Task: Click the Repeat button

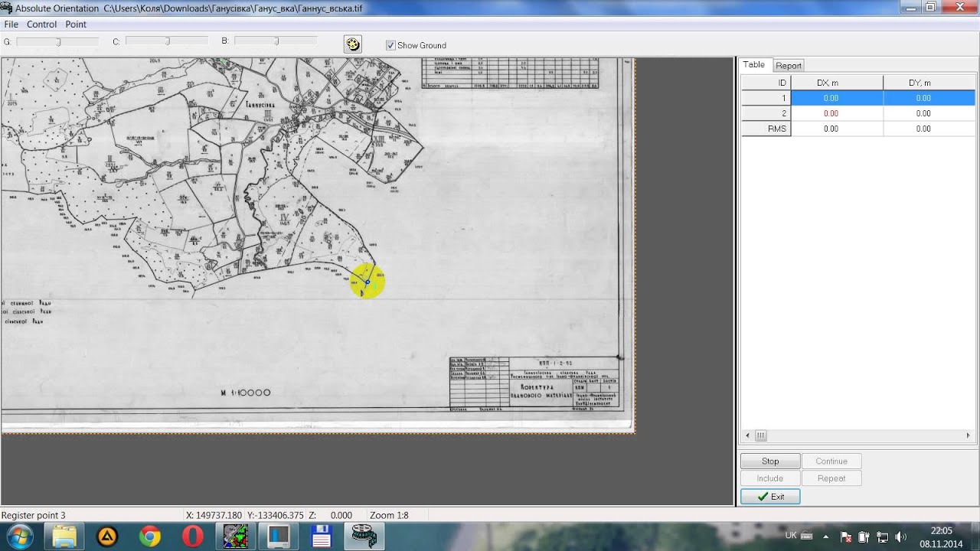Action: pyautogui.click(x=831, y=478)
